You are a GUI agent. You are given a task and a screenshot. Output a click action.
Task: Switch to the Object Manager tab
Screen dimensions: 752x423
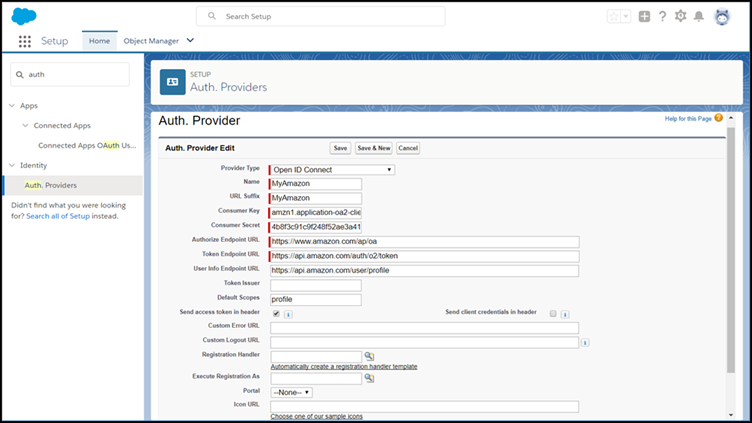point(151,41)
